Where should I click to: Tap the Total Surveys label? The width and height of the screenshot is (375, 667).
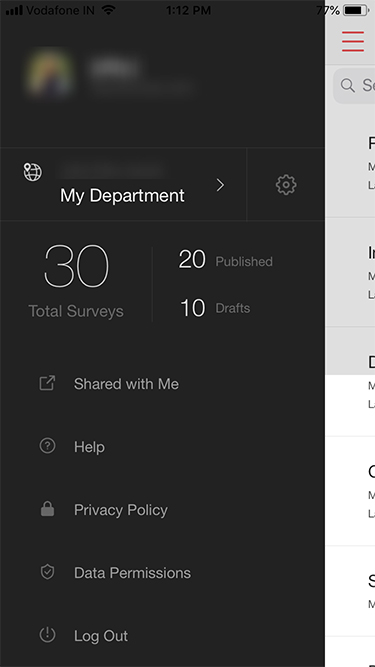coord(76,311)
